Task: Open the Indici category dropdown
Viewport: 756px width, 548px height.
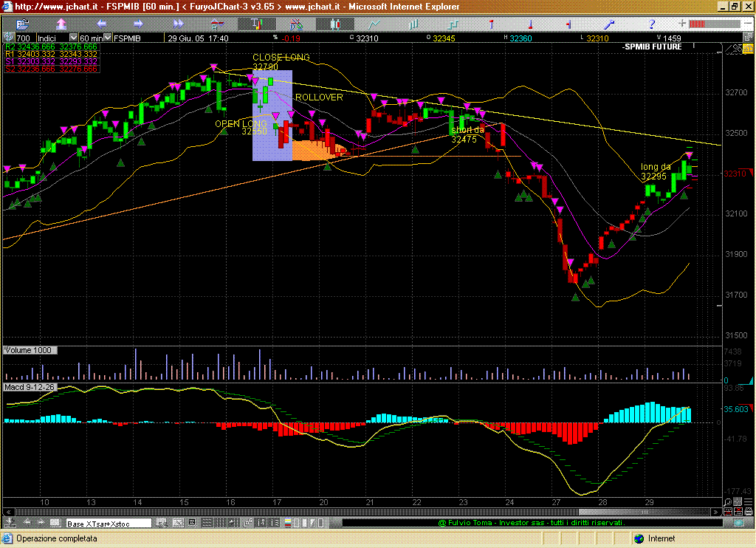Action: [73, 38]
